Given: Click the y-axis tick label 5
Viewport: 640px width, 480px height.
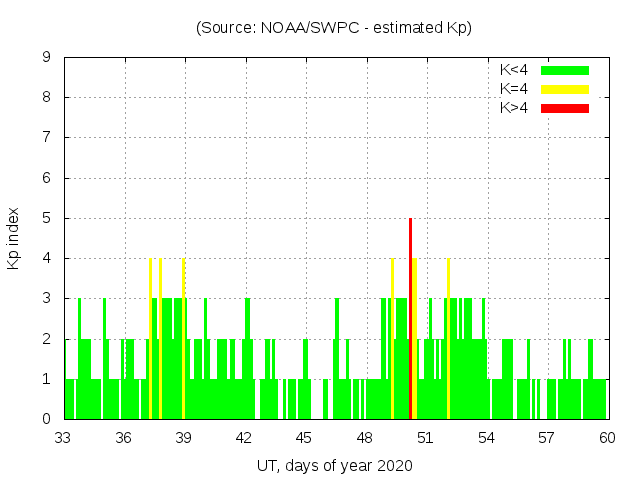Looking at the screenshot, I should [47, 218].
